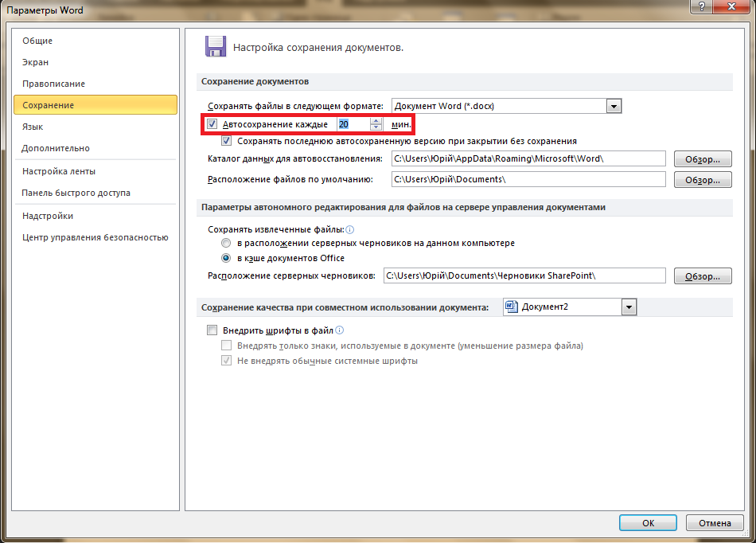
Task: Select 'в кэше документов Office' radio button
Action: coord(226,258)
